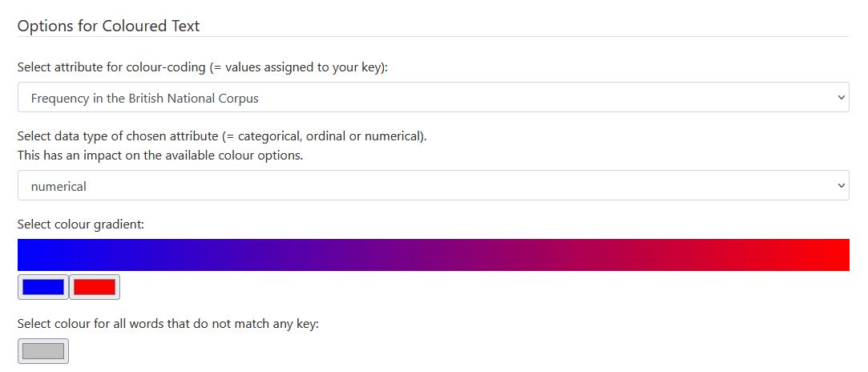The height and width of the screenshot is (372, 868).
Task: Click the "Options for Coloured Text" heading
Action: (x=108, y=26)
